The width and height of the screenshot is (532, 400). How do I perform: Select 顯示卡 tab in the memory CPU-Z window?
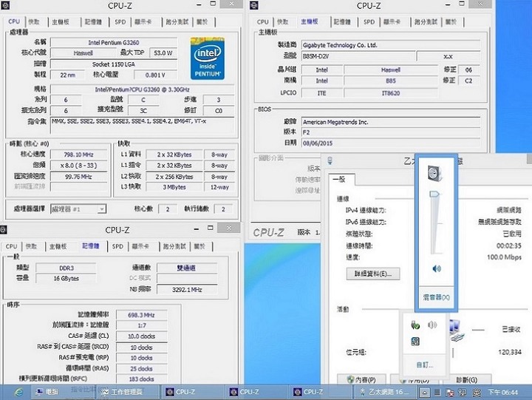tap(140, 246)
